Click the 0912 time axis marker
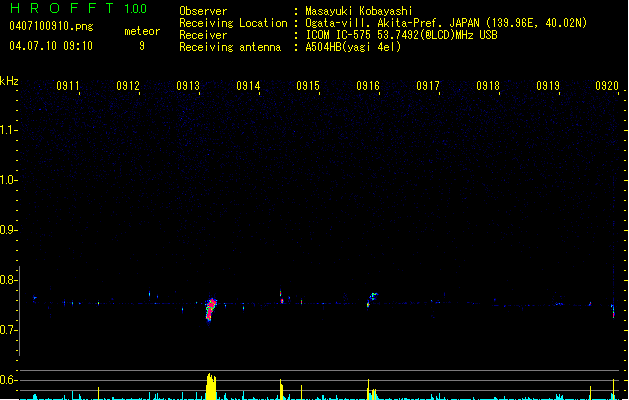Screen dimensions: 629x400 point(128,86)
